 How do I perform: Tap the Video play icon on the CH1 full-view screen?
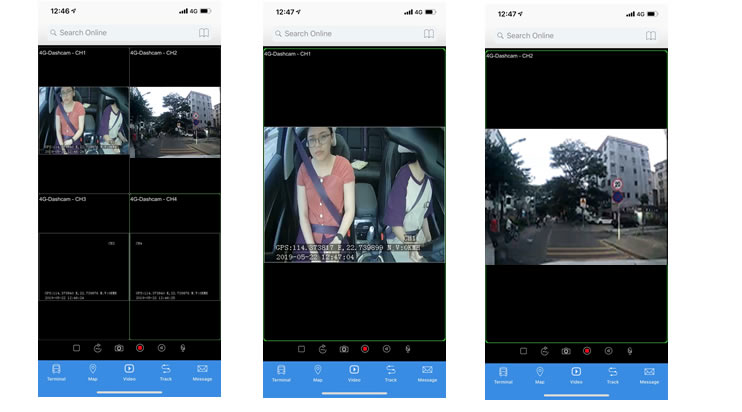(354, 369)
